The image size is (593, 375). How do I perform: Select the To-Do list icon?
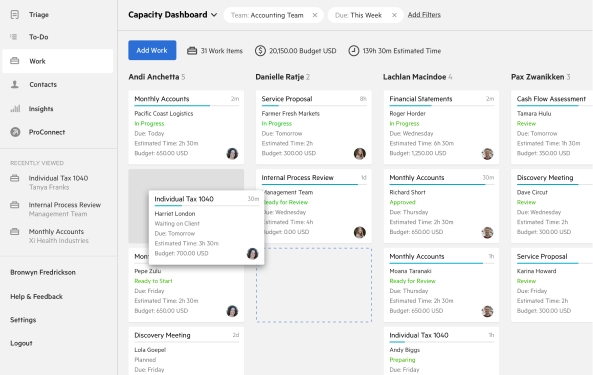coord(14,37)
